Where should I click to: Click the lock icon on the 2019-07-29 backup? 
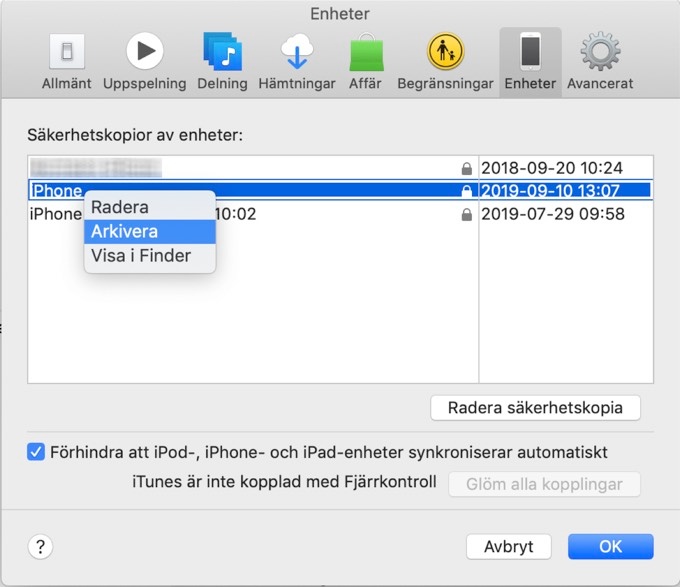467,215
